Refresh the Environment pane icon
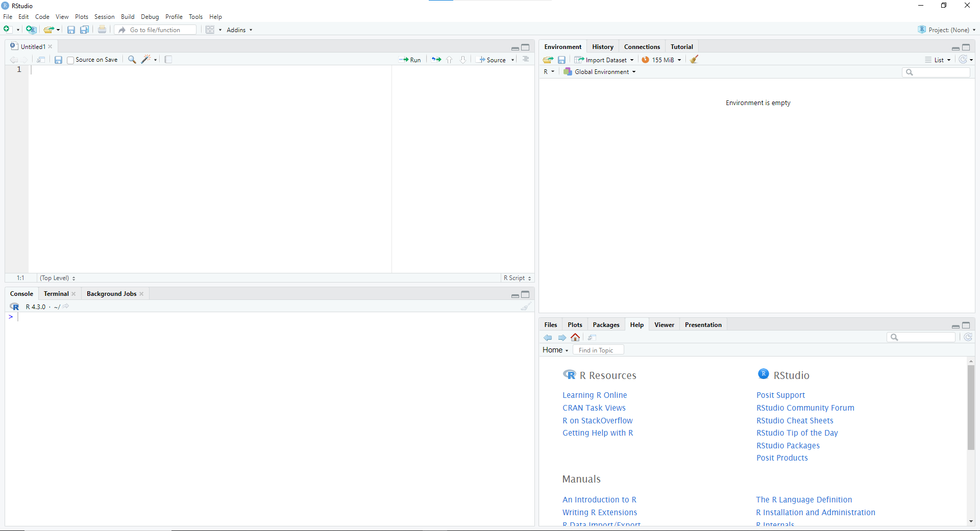Image resolution: width=980 pixels, height=531 pixels. tap(963, 59)
